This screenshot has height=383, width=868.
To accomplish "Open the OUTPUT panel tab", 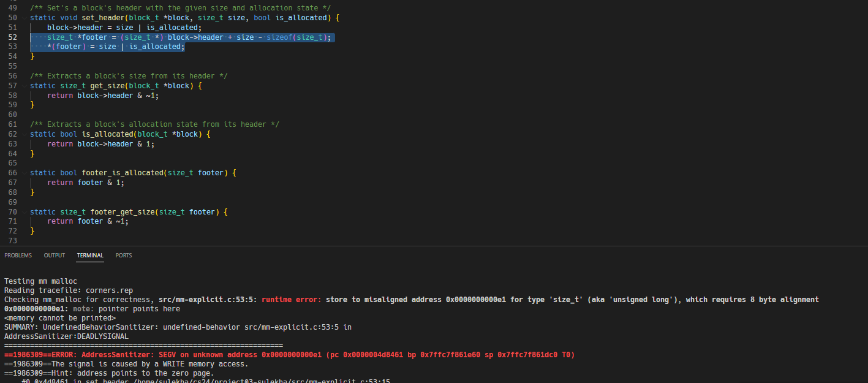I will coord(54,256).
